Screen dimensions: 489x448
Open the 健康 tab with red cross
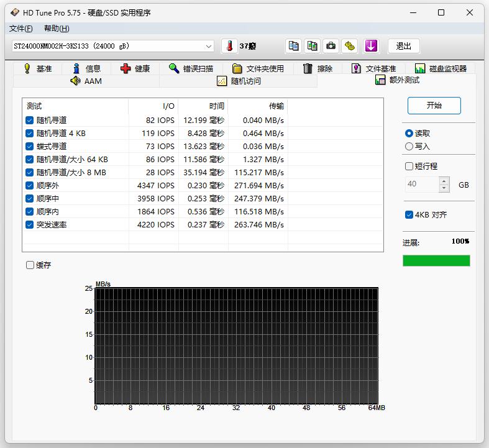point(135,68)
